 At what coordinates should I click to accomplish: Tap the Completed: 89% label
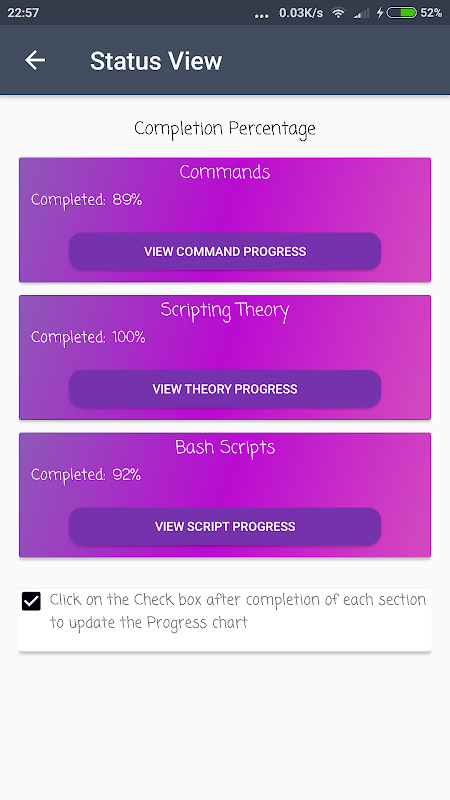[x=86, y=200]
